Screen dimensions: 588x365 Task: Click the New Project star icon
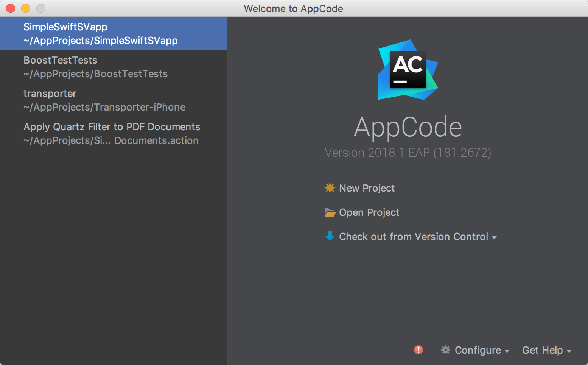[330, 188]
